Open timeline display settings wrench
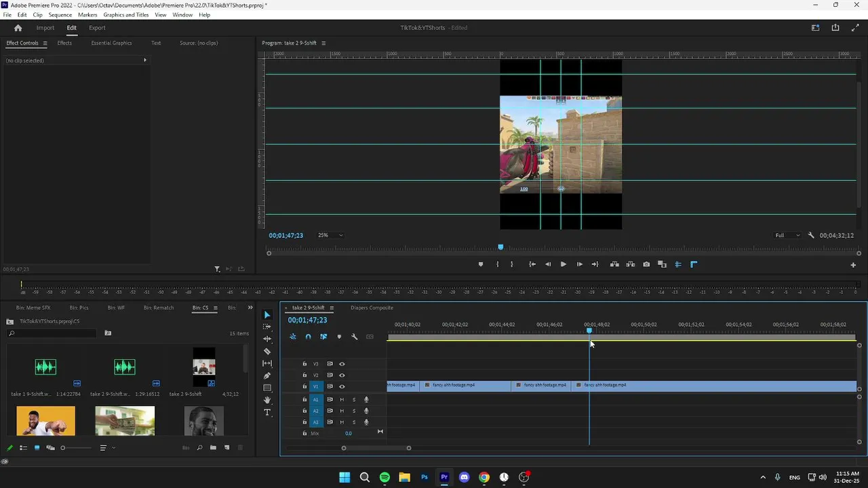The image size is (868, 488). point(354,337)
